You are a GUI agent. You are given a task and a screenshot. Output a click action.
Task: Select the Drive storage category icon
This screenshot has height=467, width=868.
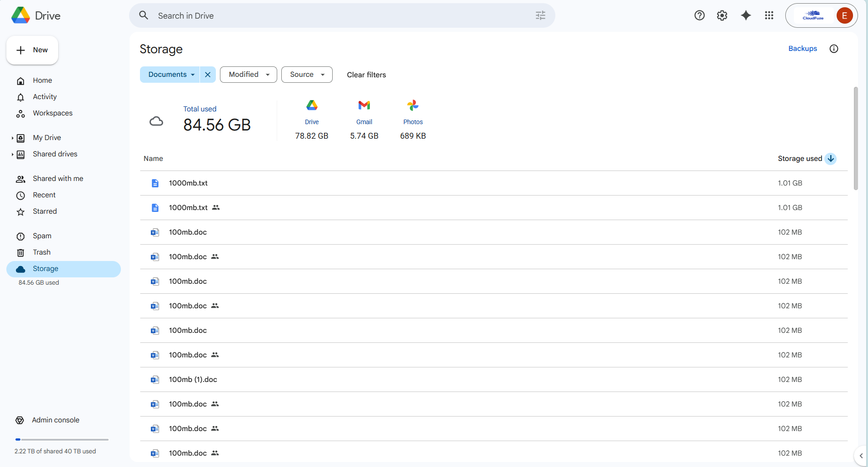coord(311,105)
